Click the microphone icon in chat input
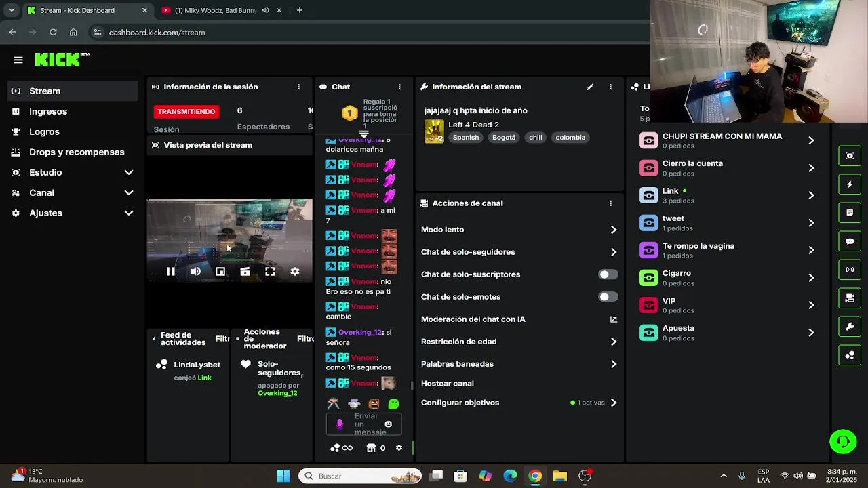This screenshot has height=488, width=868. [x=340, y=424]
